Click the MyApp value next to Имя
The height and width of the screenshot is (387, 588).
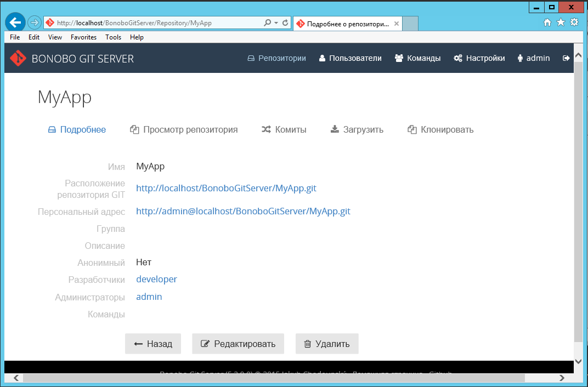coord(150,166)
